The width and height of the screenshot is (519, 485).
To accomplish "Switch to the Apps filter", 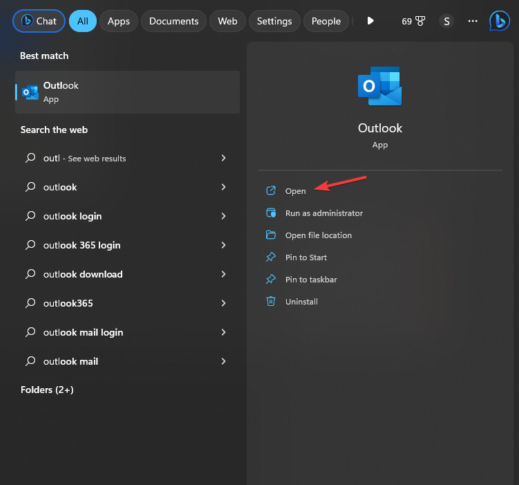I will click(118, 21).
